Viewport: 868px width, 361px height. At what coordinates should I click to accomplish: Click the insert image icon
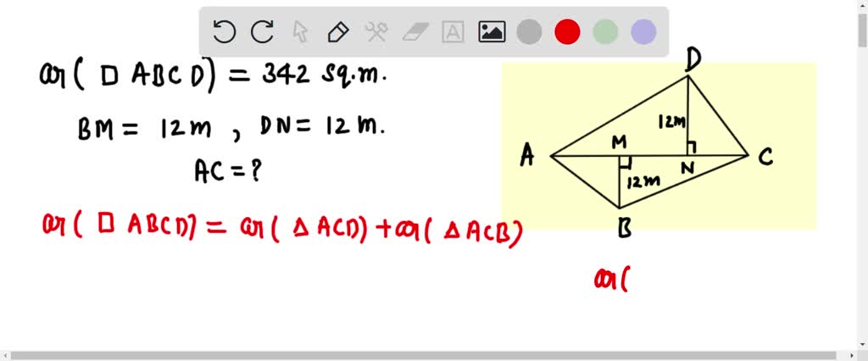coord(492,32)
